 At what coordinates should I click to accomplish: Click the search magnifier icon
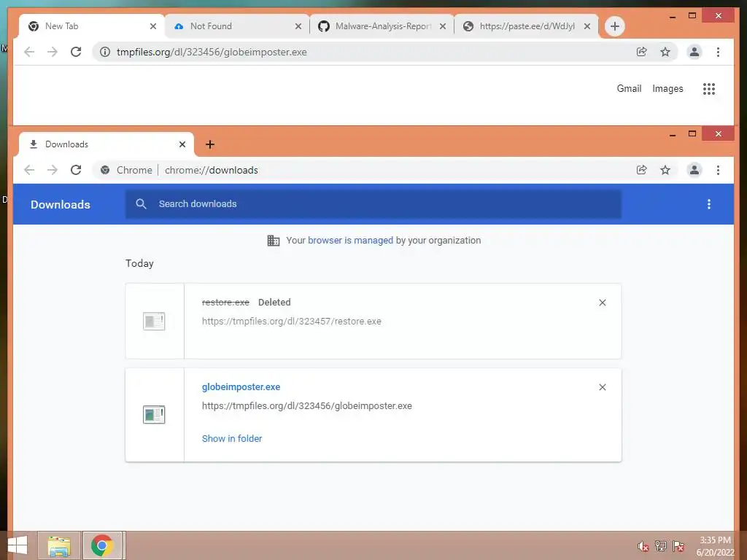click(x=141, y=204)
